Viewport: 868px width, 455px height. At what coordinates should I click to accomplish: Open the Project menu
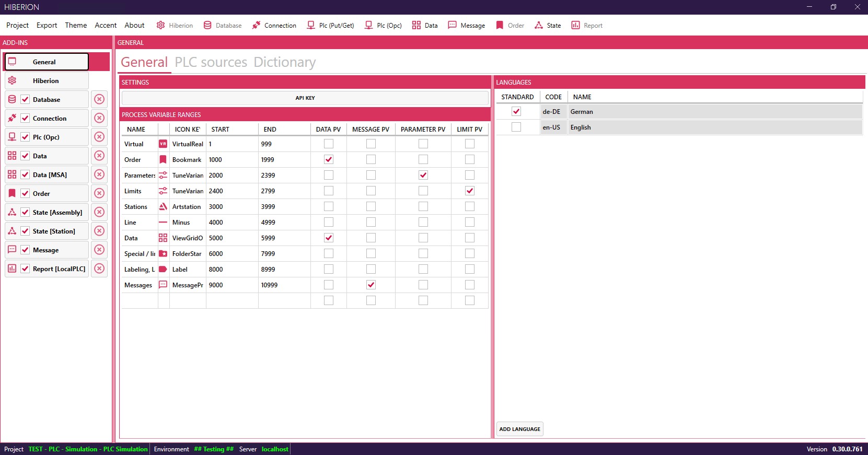(x=17, y=25)
